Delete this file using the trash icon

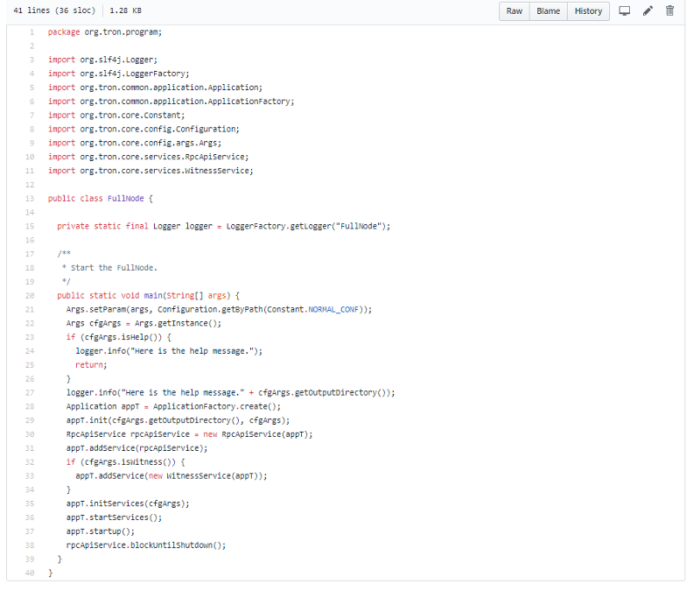(x=669, y=11)
